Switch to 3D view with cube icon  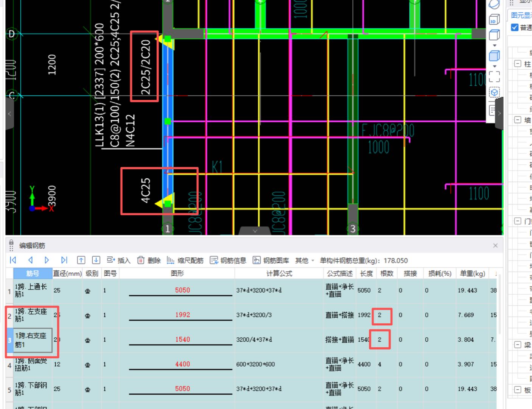[494, 19]
